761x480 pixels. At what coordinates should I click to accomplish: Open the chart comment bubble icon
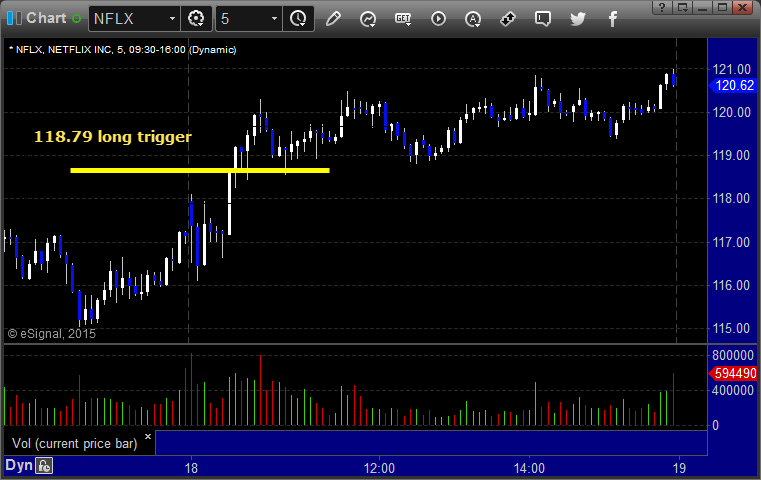(543, 19)
